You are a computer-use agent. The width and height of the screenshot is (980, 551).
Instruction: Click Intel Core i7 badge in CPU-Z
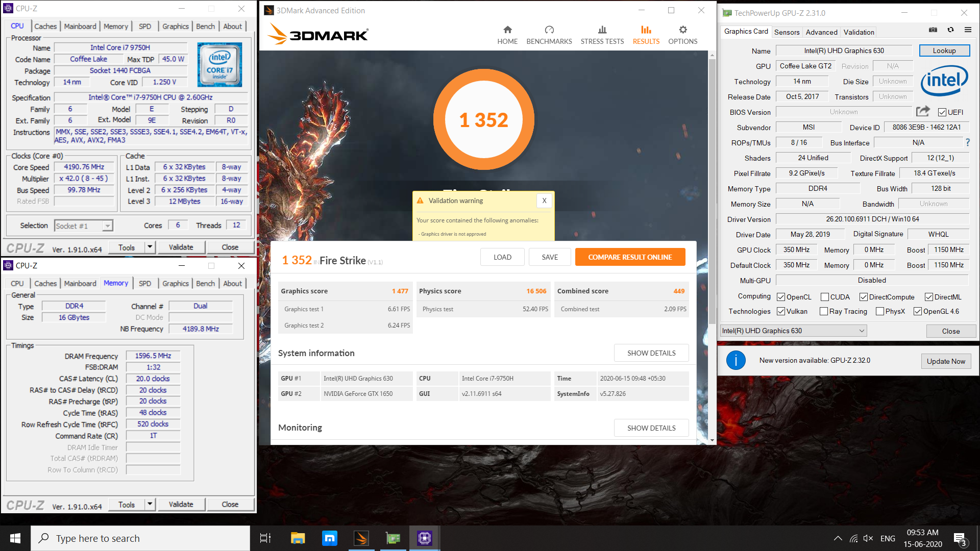[220, 65]
